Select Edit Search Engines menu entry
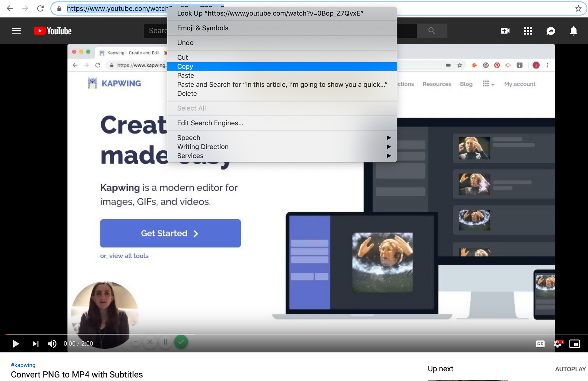This screenshot has width=588, height=381. 210,123
